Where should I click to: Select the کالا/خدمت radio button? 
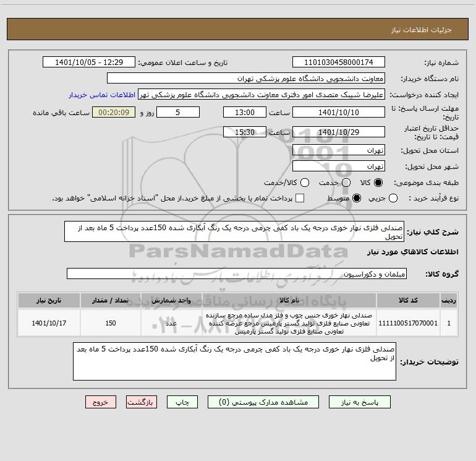coord(305,183)
